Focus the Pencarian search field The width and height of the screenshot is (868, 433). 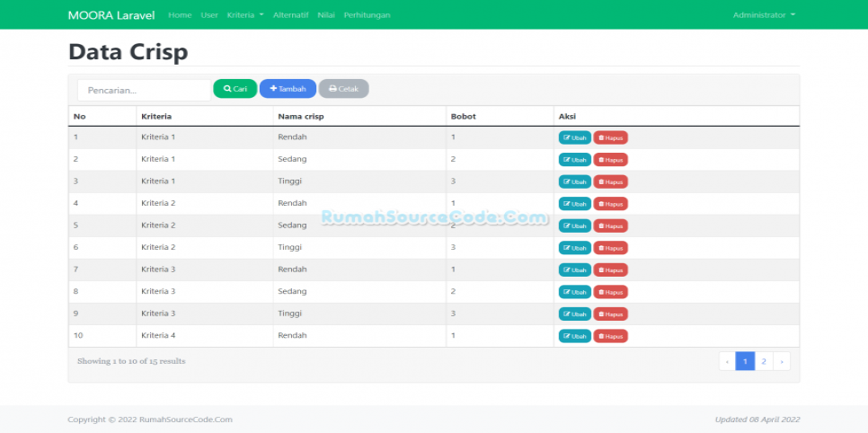coord(144,90)
